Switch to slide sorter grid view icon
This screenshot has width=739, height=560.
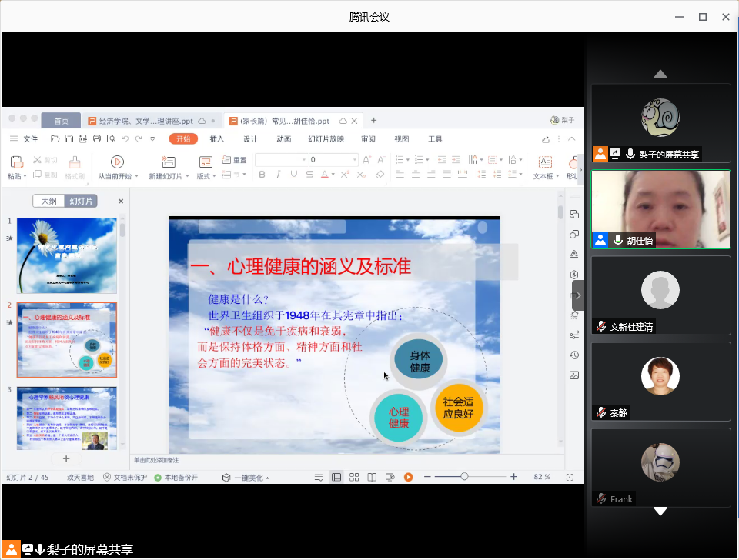coord(354,477)
